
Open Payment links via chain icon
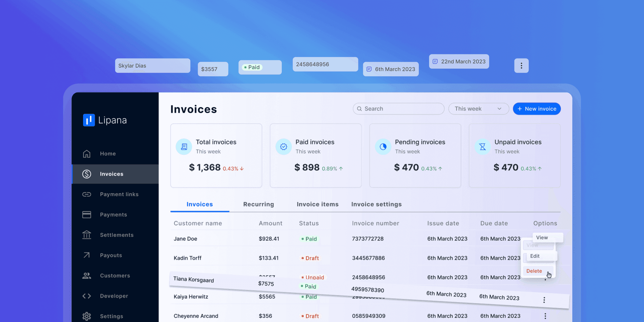86,194
